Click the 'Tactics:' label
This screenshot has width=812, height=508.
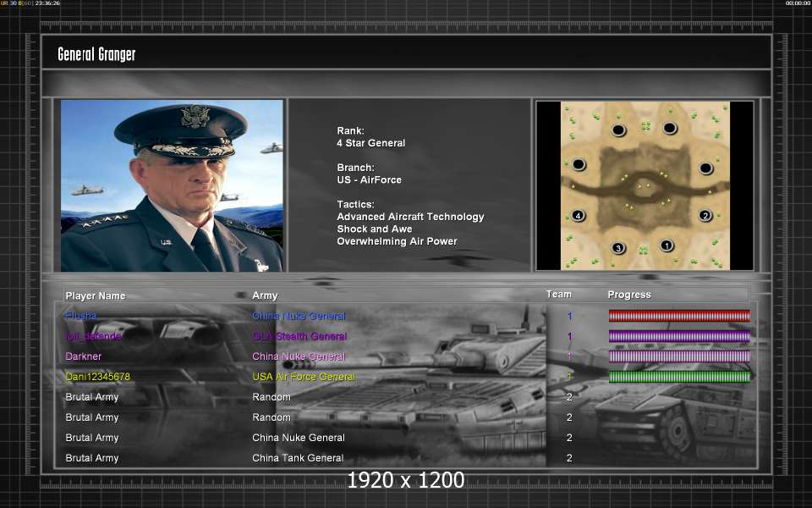pyautogui.click(x=355, y=204)
